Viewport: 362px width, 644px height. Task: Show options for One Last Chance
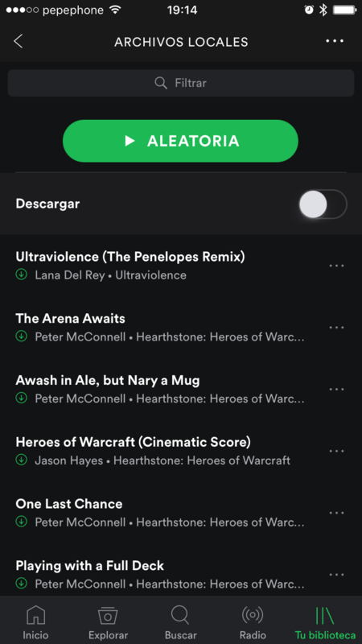click(x=336, y=513)
